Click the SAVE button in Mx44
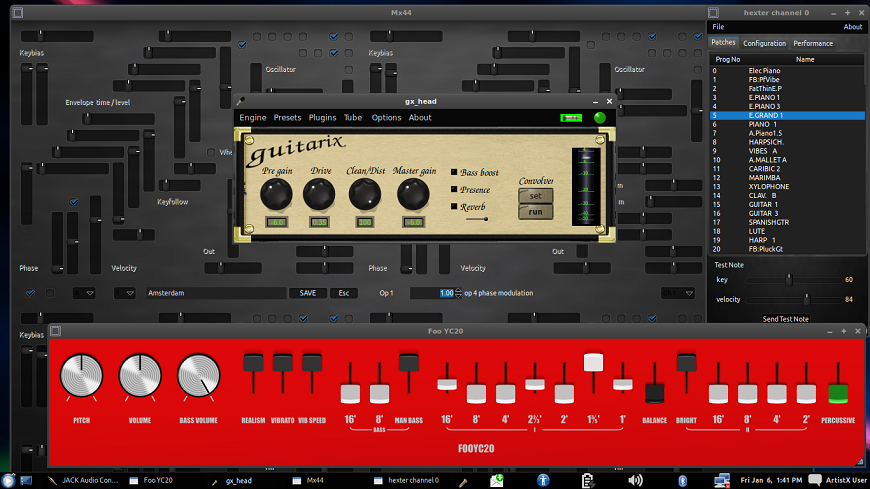 coord(307,293)
